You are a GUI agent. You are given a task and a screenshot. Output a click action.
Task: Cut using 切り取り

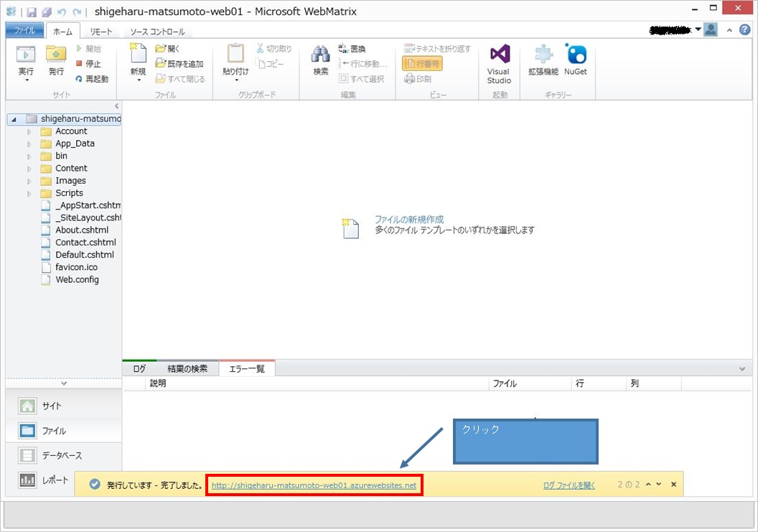(x=273, y=49)
